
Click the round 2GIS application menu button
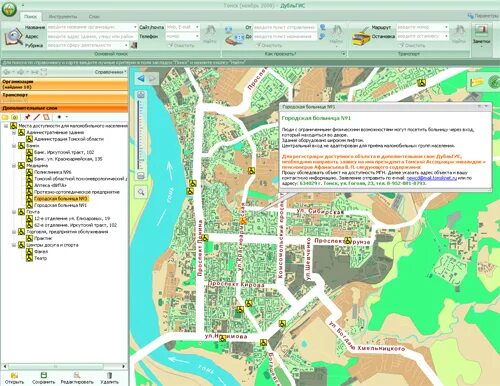pyautogui.click(x=9, y=9)
